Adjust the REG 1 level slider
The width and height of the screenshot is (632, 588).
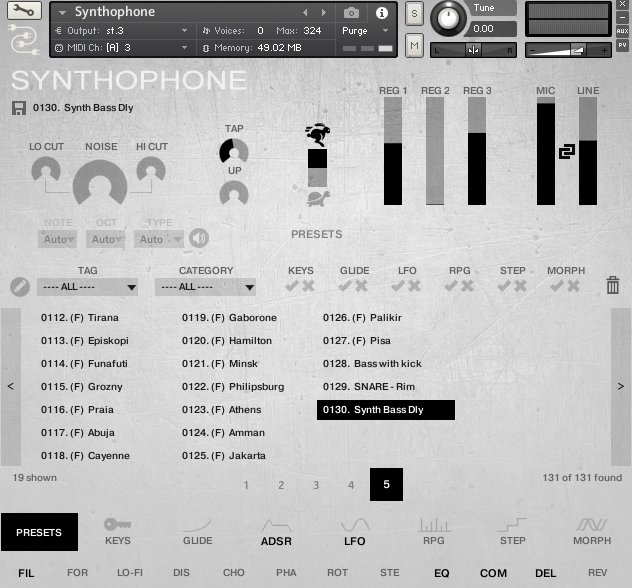pyautogui.click(x=393, y=152)
